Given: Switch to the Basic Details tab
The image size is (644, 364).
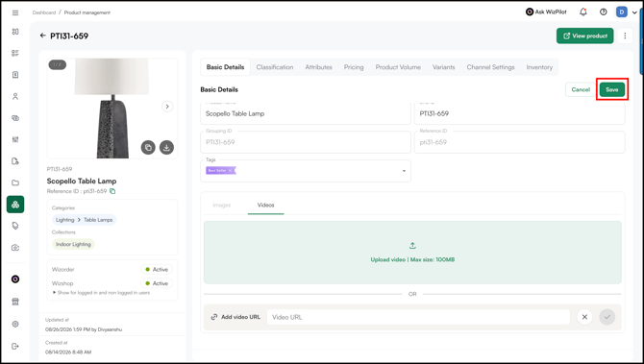Looking at the screenshot, I should tap(225, 67).
